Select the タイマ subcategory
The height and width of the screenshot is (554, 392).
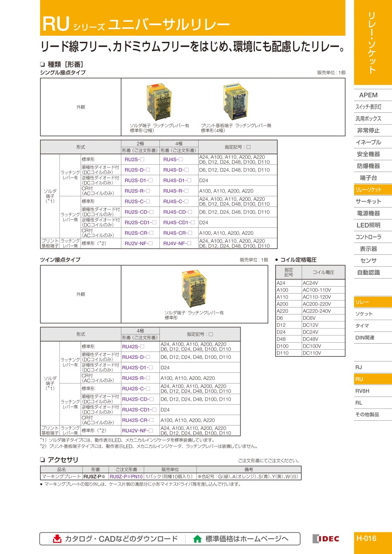[x=362, y=326]
